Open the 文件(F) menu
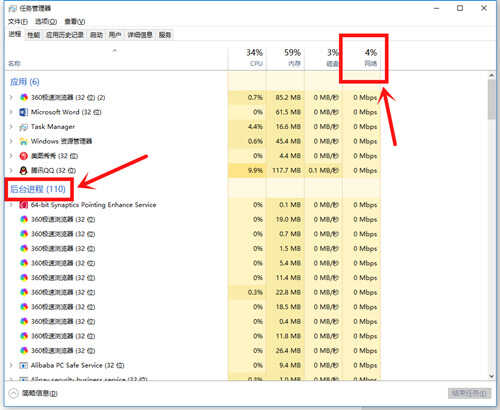 coord(18,22)
